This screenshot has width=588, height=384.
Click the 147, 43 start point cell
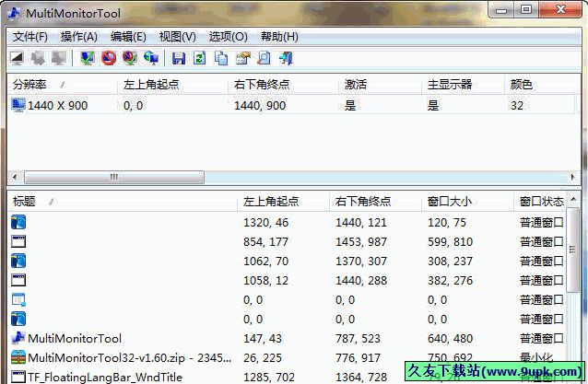[x=263, y=339]
